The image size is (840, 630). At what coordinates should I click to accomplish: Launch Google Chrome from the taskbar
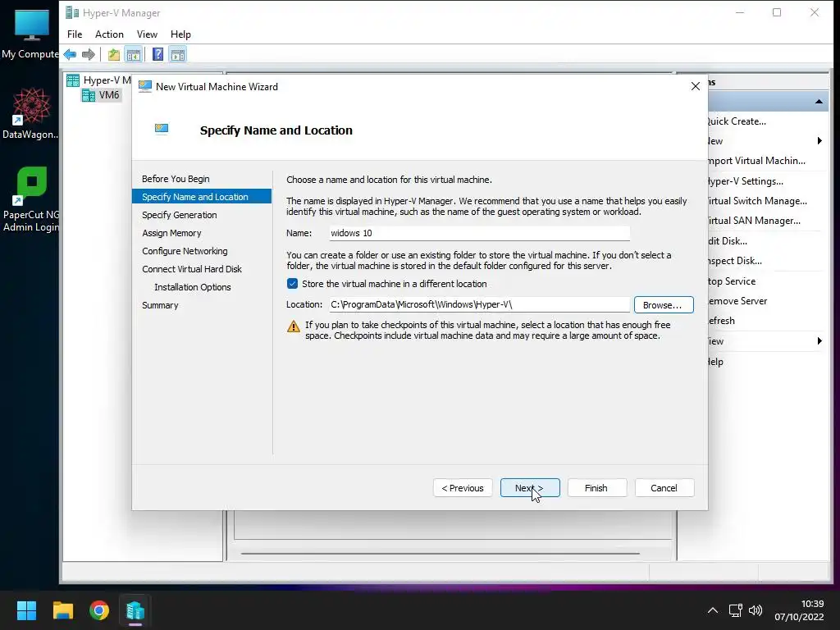tap(99, 610)
